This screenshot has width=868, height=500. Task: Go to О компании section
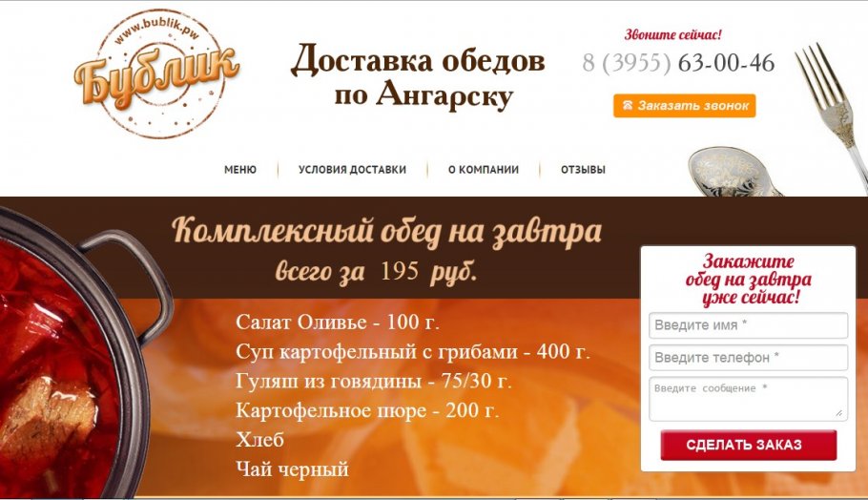(484, 170)
